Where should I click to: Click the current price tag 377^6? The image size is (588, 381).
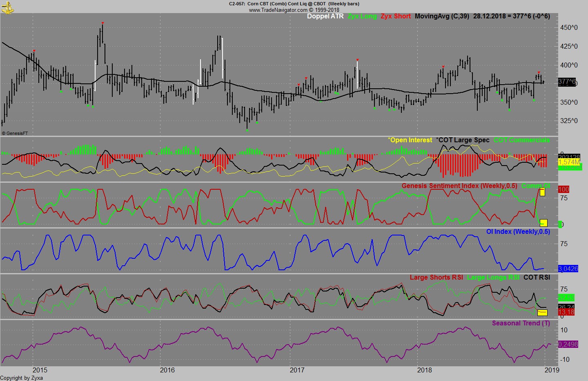tap(567, 82)
